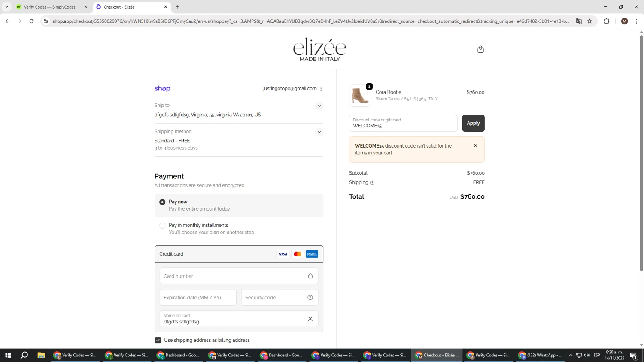Switch to WhatsApp taskbar window
The image size is (644, 362).
[540, 355]
